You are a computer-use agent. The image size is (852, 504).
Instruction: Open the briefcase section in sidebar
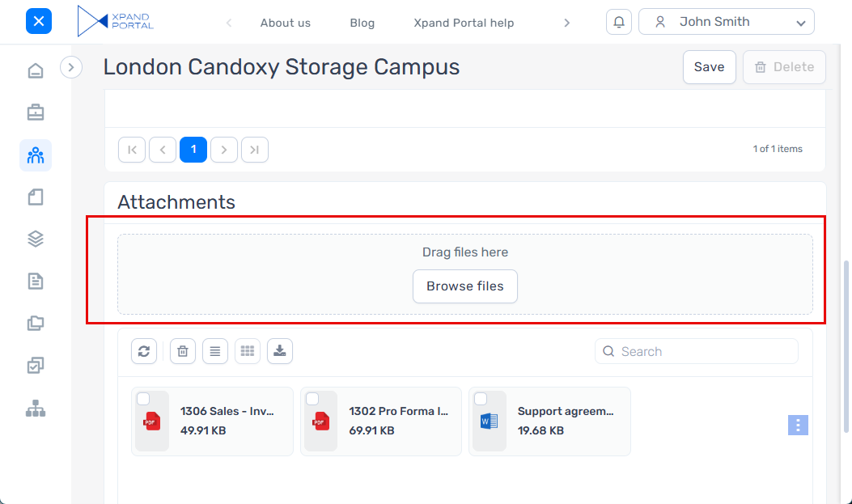36,113
